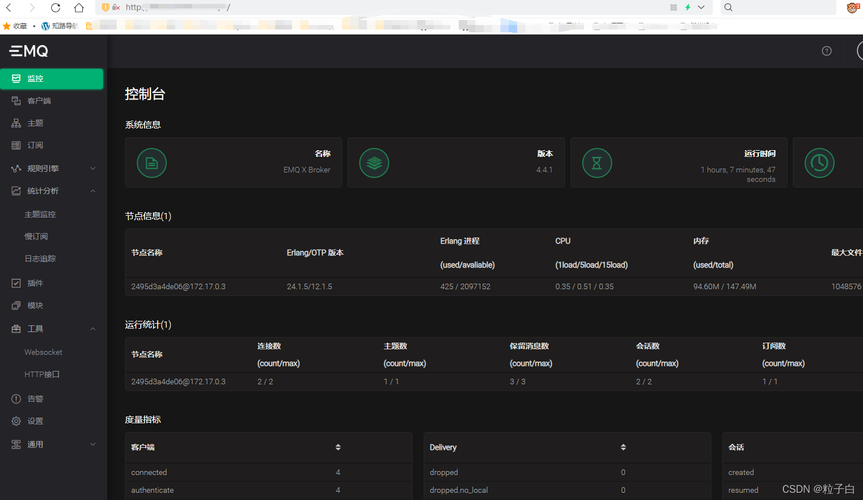Expand the 规则引擎 submenu chevron

92,169
